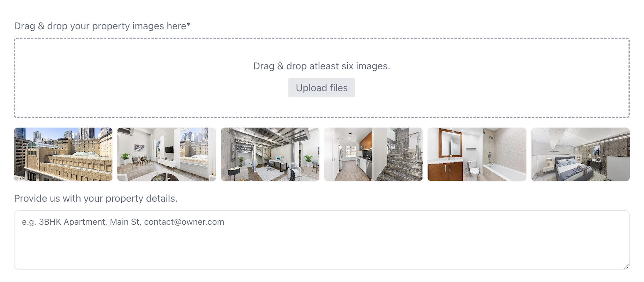Click 'Drag & drop your property images here' label
This screenshot has width=644, height=282.
point(102,26)
